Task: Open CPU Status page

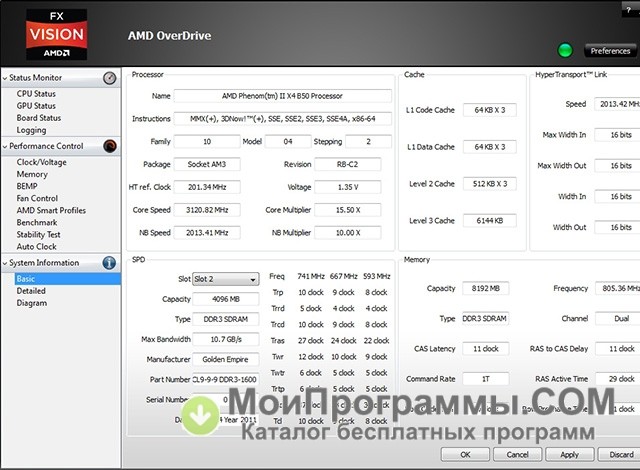Action: (x=36, y=94)
